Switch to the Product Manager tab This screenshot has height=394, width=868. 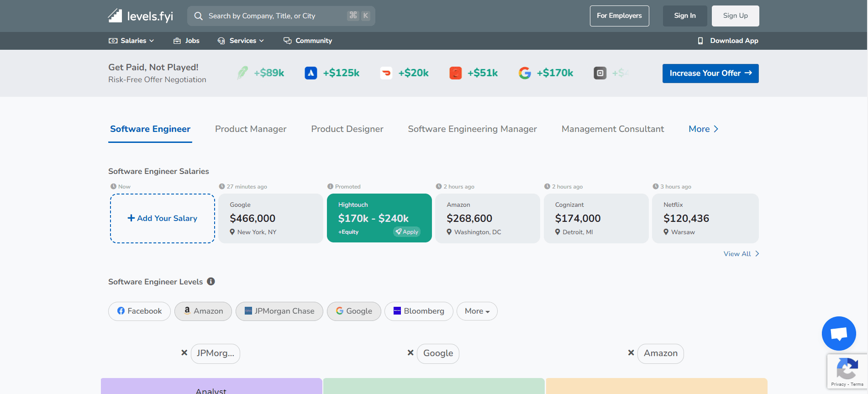coord(251,129)
